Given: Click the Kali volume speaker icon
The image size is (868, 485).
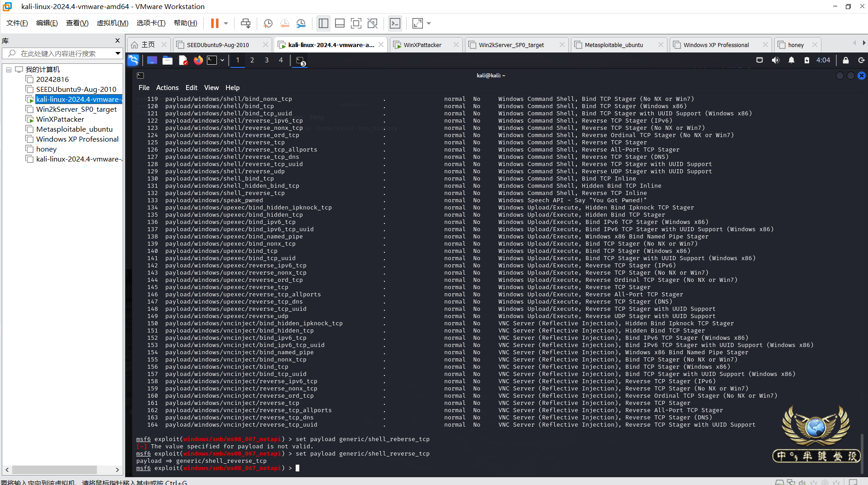Looking at the screenshot, I should pos(775,60).
